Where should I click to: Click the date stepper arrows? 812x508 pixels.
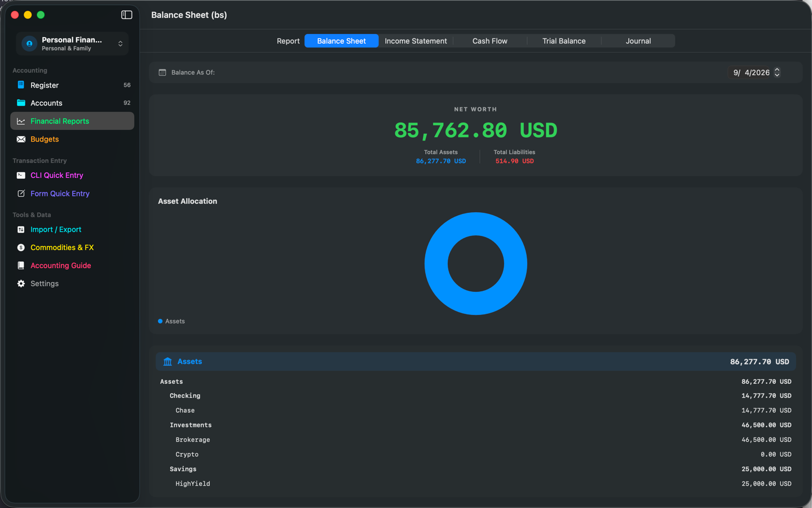777,72
